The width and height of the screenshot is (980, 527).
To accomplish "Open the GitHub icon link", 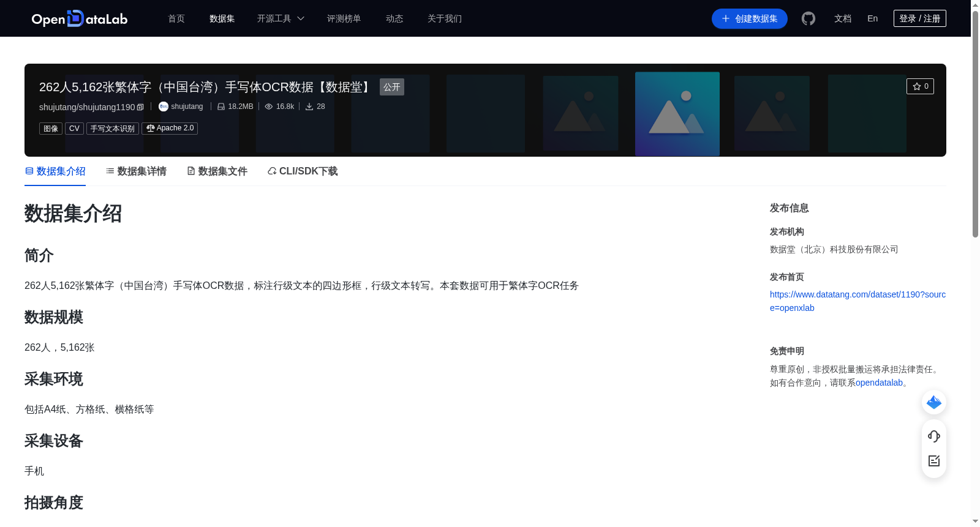I will pos(809,18).
